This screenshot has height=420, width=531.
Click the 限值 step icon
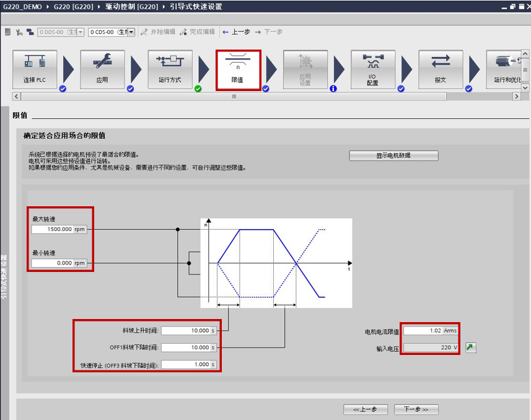(x=238, y=69)
